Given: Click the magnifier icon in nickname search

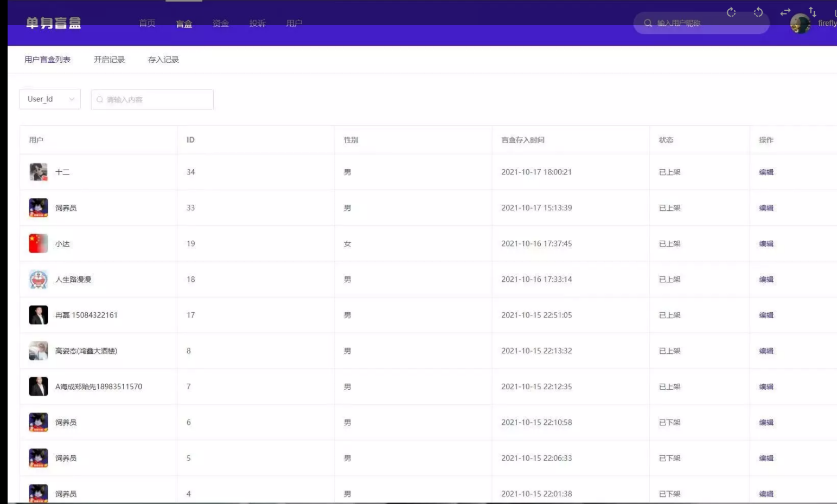Looking at the screenshot, I should tap(648, 23).
